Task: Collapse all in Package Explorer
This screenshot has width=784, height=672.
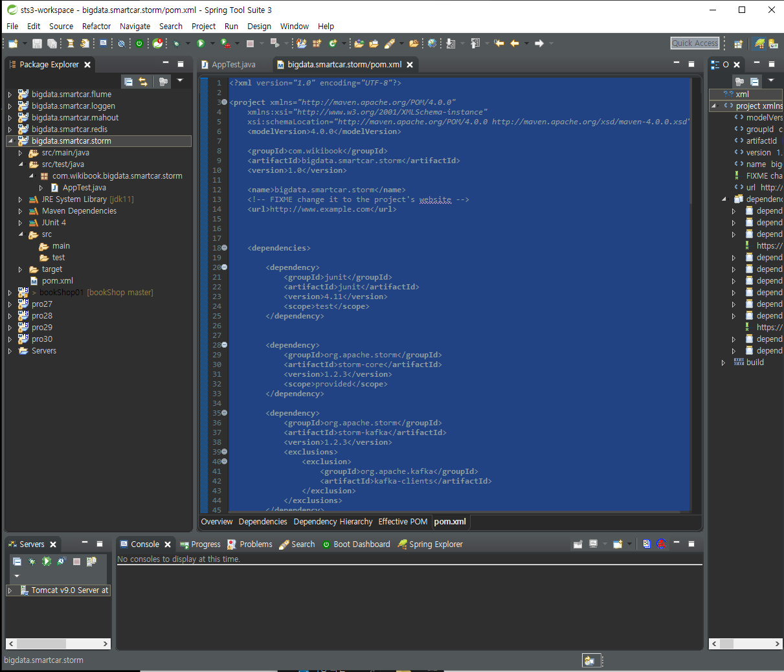Action: [128, 82]
